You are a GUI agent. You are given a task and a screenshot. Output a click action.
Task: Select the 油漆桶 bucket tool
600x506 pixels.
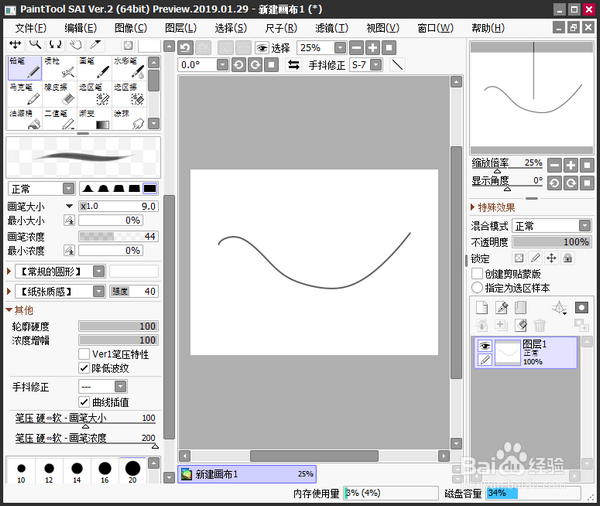(25, 119)
